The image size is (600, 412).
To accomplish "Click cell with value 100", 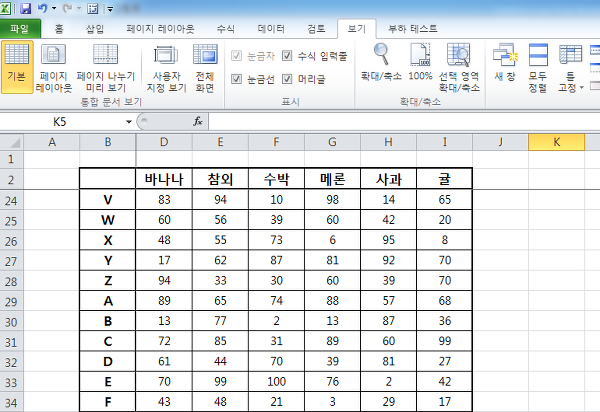I will tap(276, 382).
